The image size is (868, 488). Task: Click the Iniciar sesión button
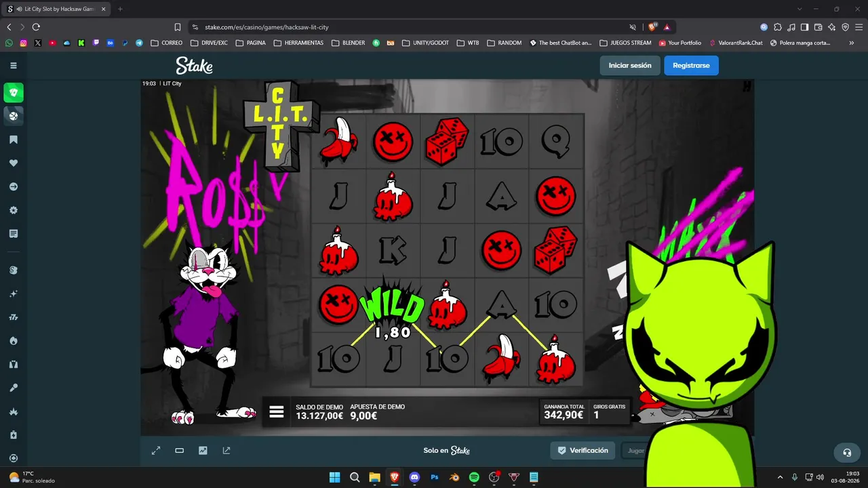[630, 66]
